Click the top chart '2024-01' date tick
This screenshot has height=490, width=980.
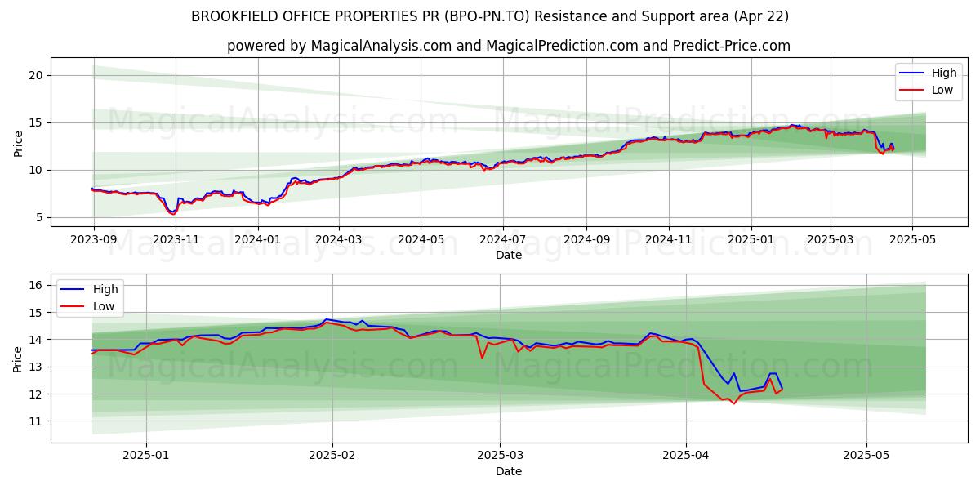[x=258, y=240]
